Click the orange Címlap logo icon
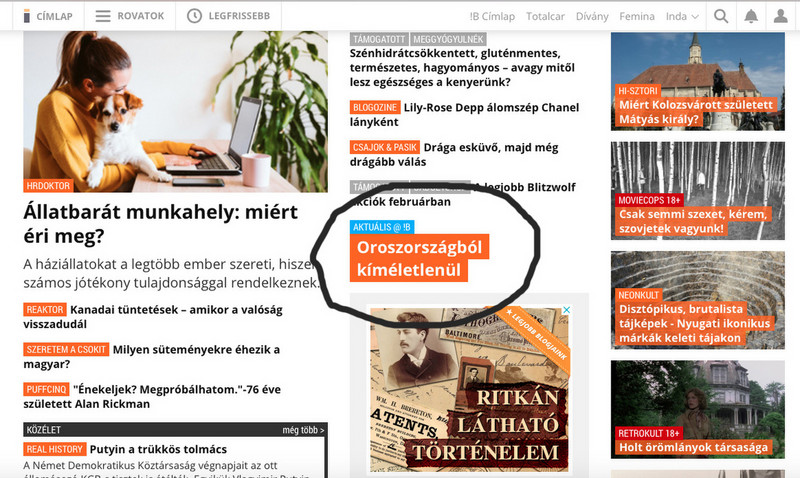The image size is (800, 478). tap(27, 16)
